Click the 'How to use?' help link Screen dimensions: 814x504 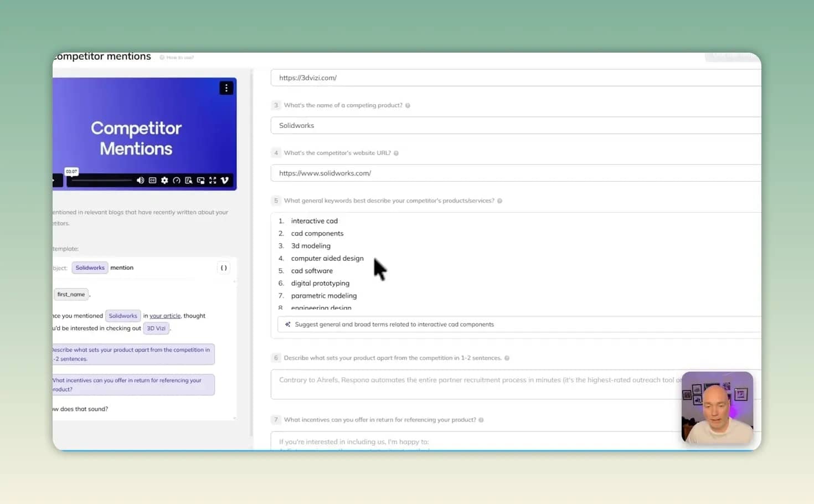pyautogui.click(x=177, y=58)
